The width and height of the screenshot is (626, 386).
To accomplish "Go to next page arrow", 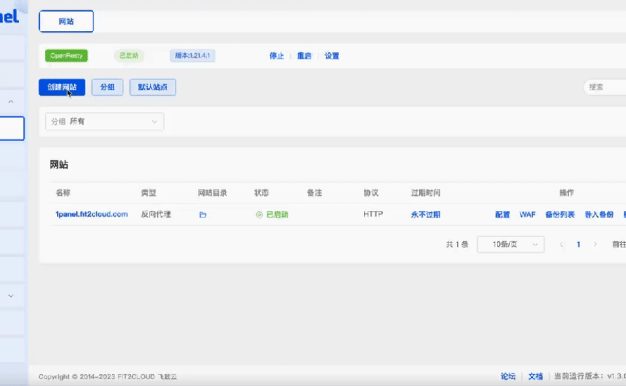I will pyautogui.click(x=595, y=244).
